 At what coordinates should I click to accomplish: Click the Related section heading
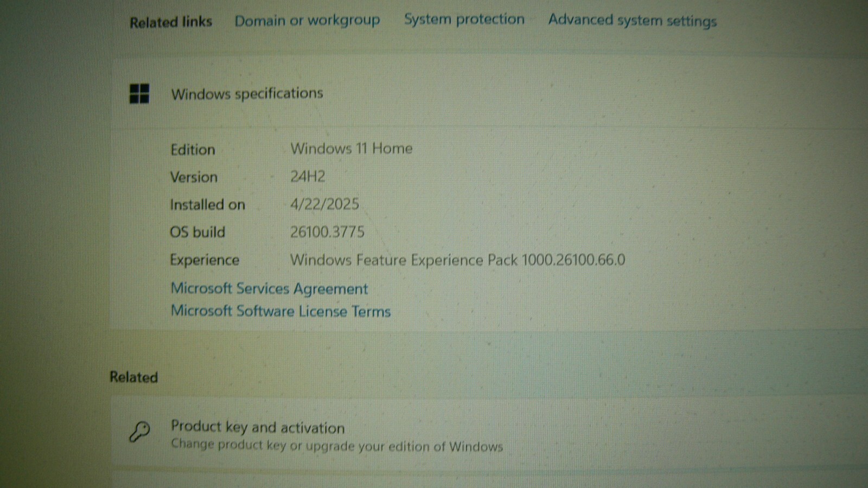[133, 377]
